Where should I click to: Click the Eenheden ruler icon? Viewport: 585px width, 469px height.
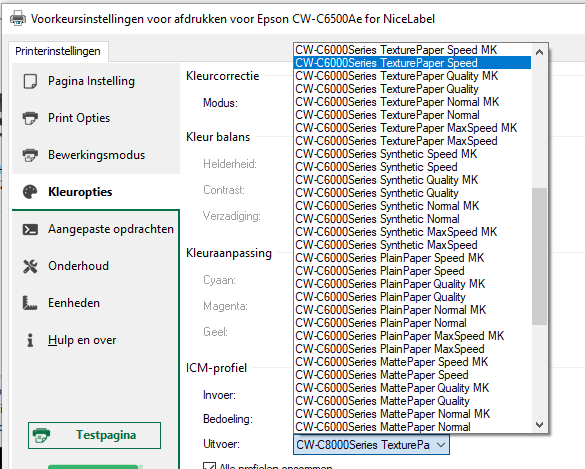[30, 303]
